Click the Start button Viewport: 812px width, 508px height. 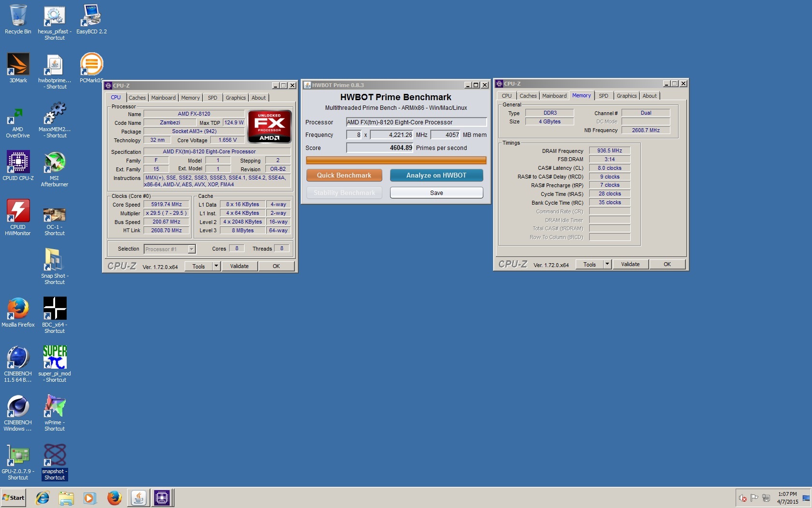(x=14, y=497)
